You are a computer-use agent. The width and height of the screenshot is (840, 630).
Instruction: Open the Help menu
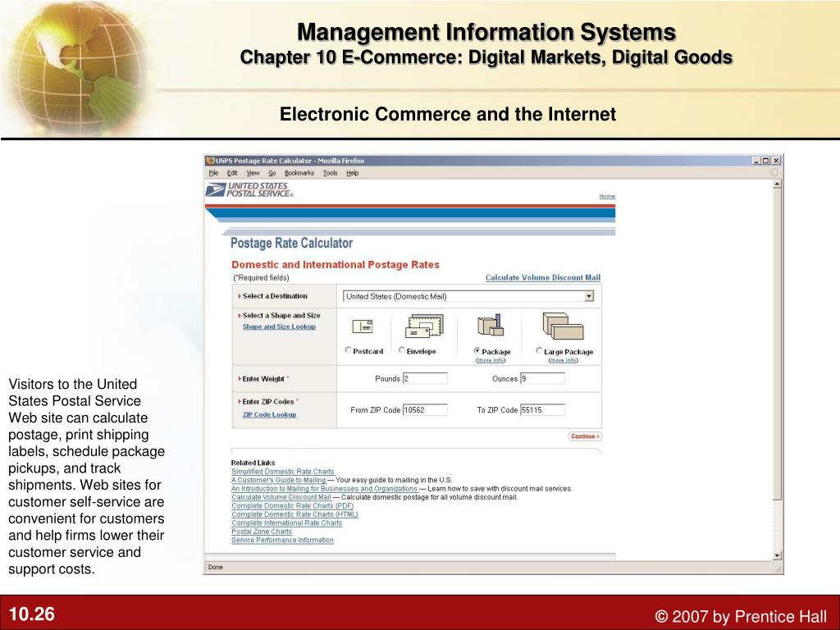point(352,173)
